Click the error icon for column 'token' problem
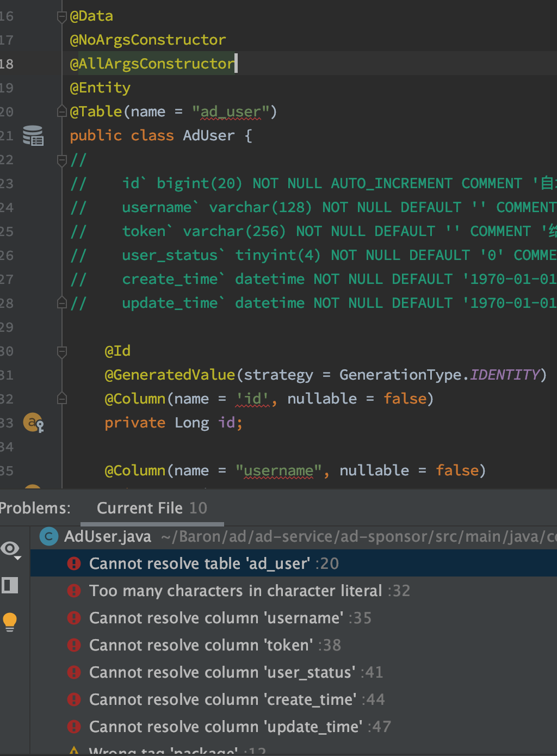 74,645
